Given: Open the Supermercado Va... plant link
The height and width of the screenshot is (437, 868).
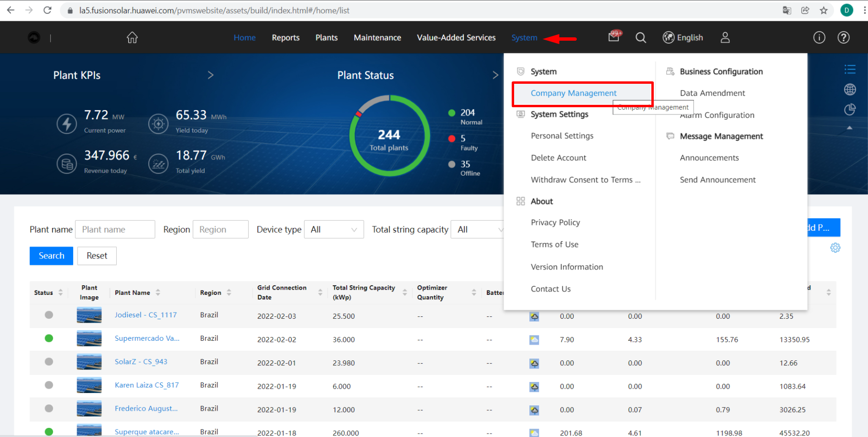Looking at the screenshot, I should click(x=147, y=338).
